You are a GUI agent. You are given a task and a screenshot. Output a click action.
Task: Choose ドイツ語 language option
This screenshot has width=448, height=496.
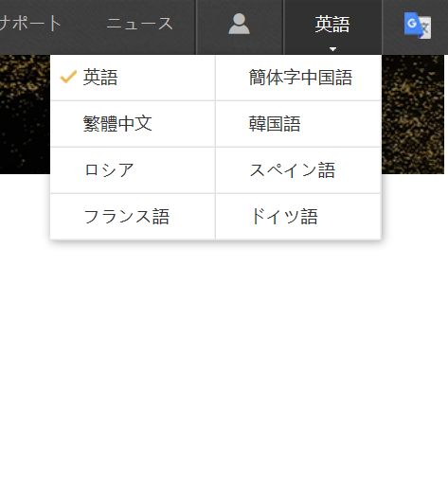298,217
